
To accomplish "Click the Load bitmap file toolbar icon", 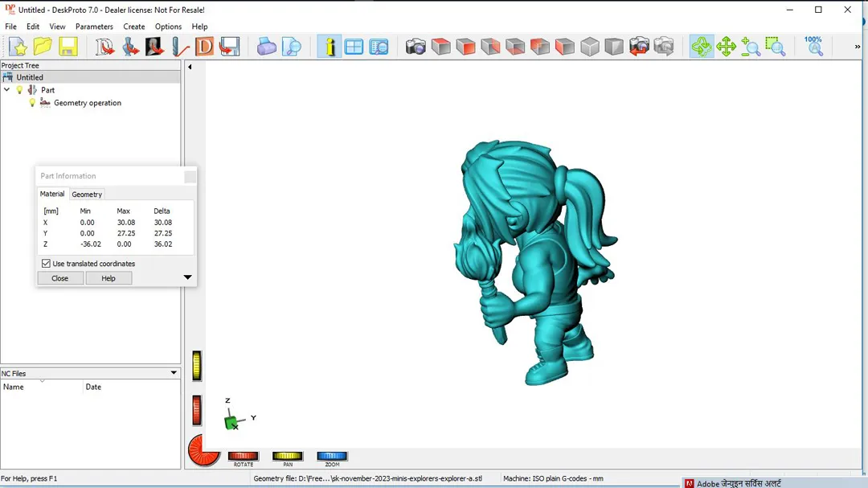I will point(154,47).
